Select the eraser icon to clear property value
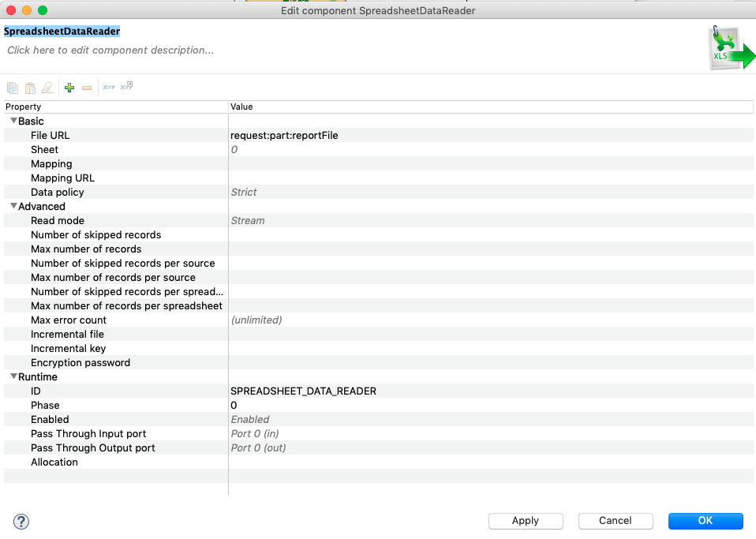 pyautogui.click(x=47, y=87)
